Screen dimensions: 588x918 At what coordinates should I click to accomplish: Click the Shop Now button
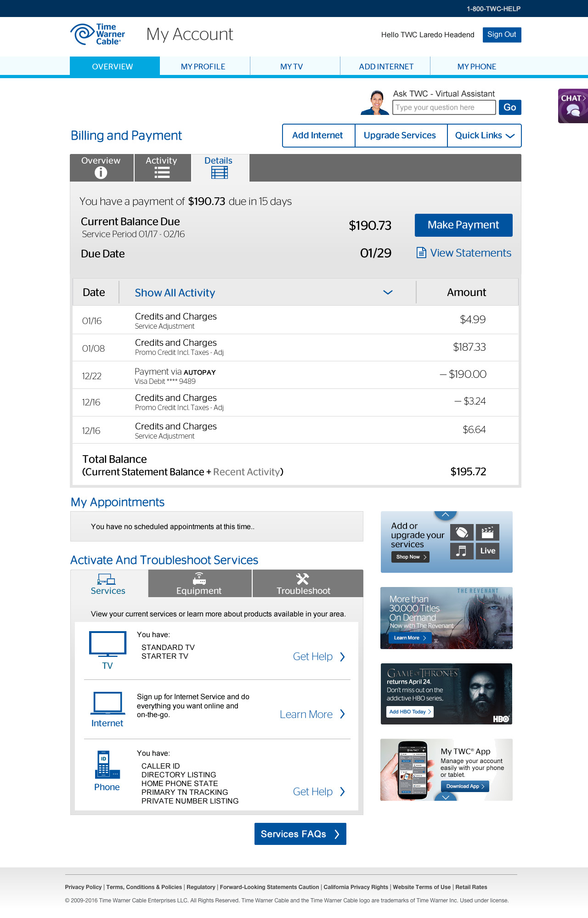410,557
